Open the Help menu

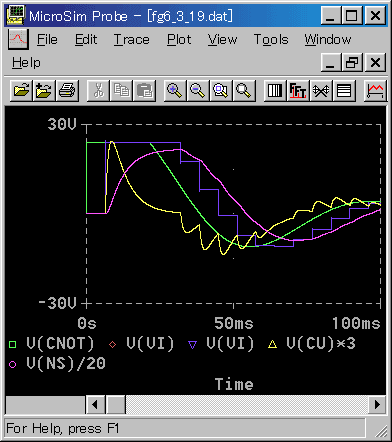(26, 63)
